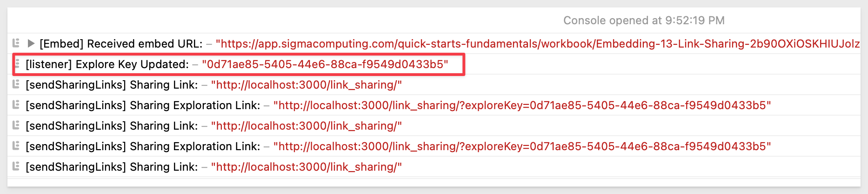Screen dimensions: 868x194
Task: Click log icon on first Sharing Exploration Link row
Action: (16, 105)
